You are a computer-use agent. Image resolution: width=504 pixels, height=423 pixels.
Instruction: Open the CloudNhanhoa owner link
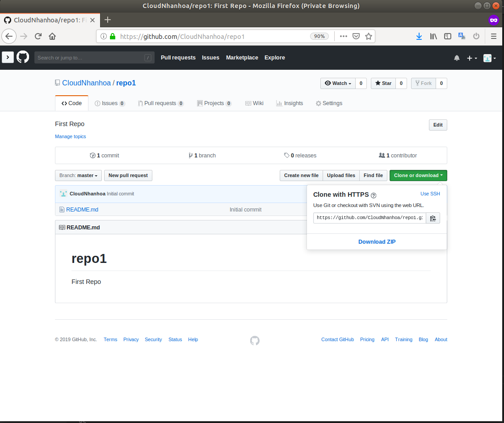(x=86, y=83)
